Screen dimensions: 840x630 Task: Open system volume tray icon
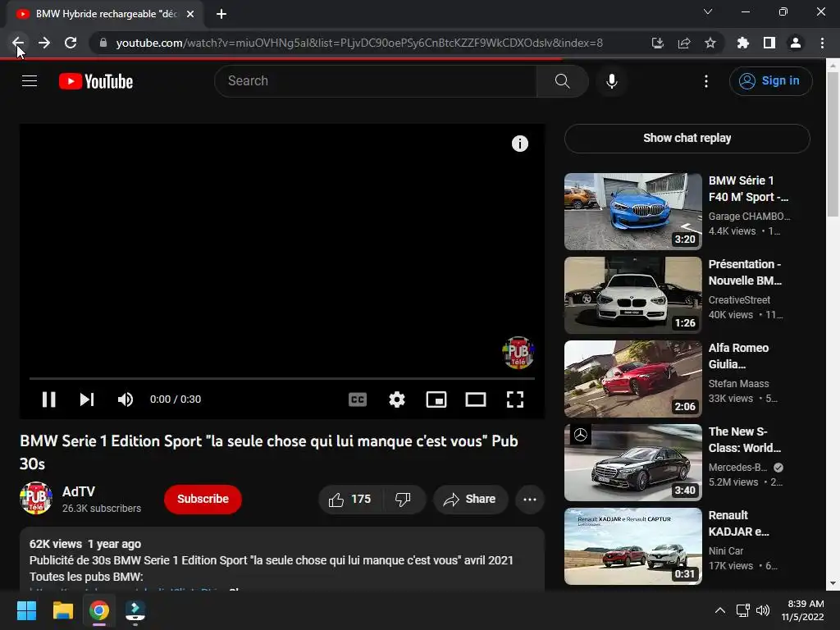pos(763,610)
